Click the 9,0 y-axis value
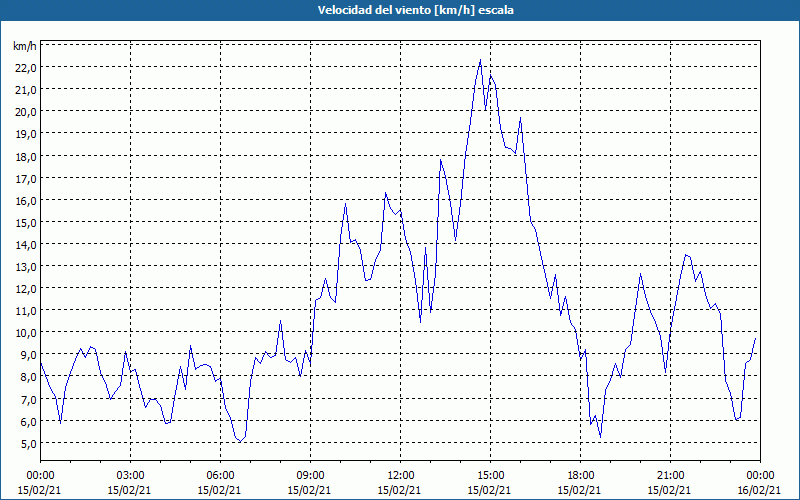800x500 pixels. pyautogui.click(x=29, y=356)
